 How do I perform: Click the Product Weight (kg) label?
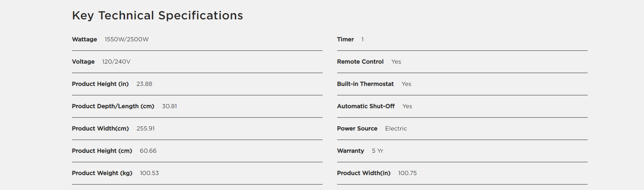[x=102, y=173]
